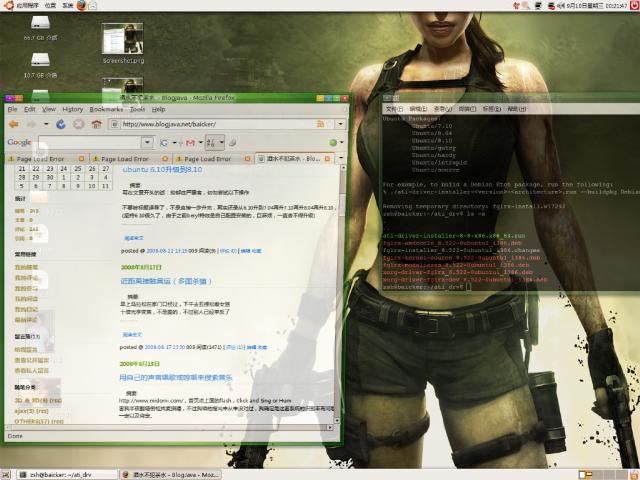Open Firefox's Bookmarks menu
The image size is (640, 480).
pos(106,109)
